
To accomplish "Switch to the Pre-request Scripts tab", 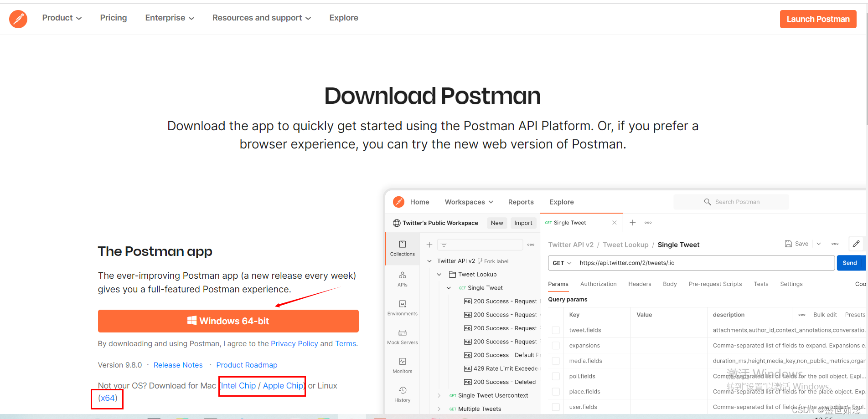I will pos(715,284).
